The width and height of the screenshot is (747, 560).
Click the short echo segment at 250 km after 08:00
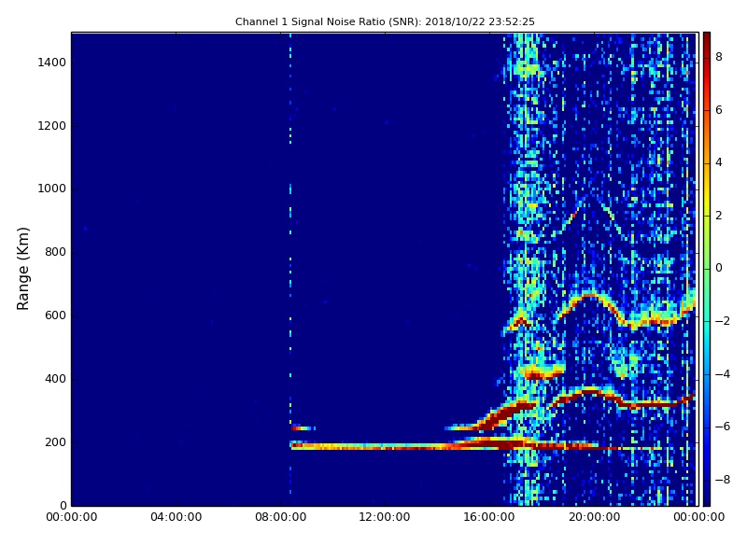click(x=303, y=428)
